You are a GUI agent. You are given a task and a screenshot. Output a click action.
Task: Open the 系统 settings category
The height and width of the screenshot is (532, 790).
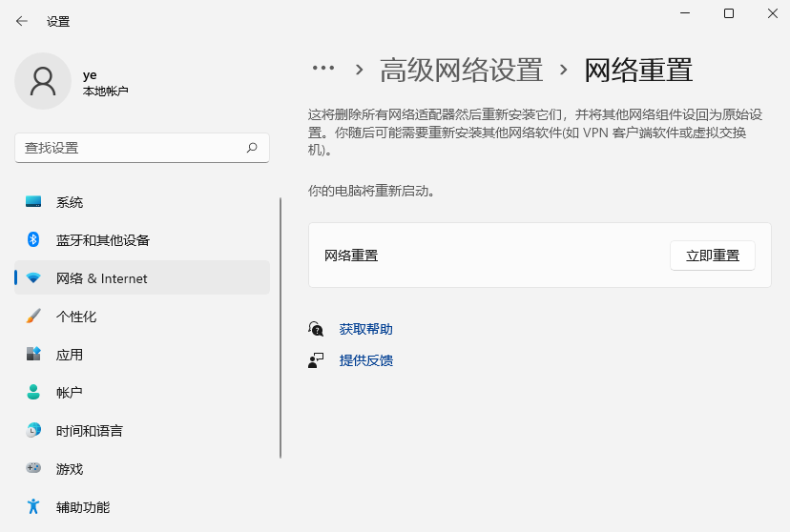(142, 202)
